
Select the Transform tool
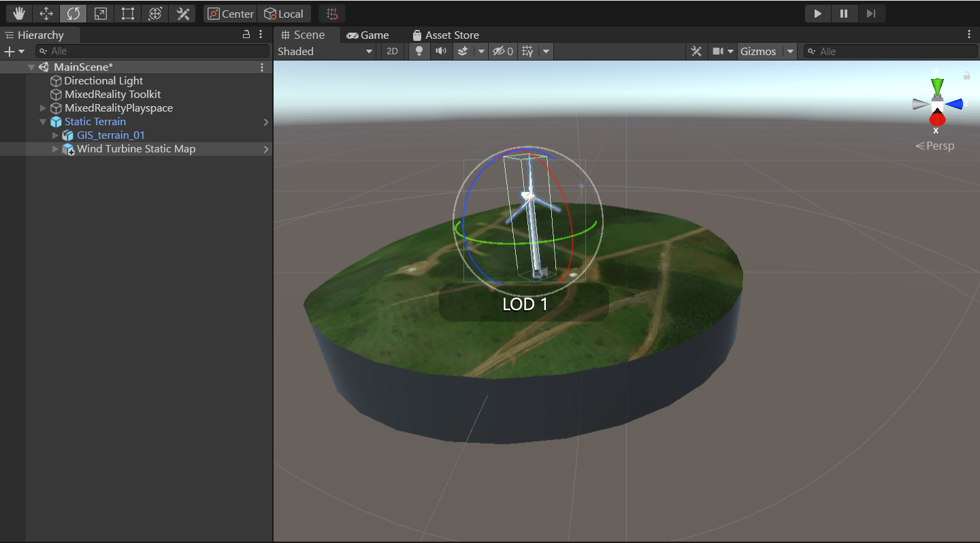155,14
